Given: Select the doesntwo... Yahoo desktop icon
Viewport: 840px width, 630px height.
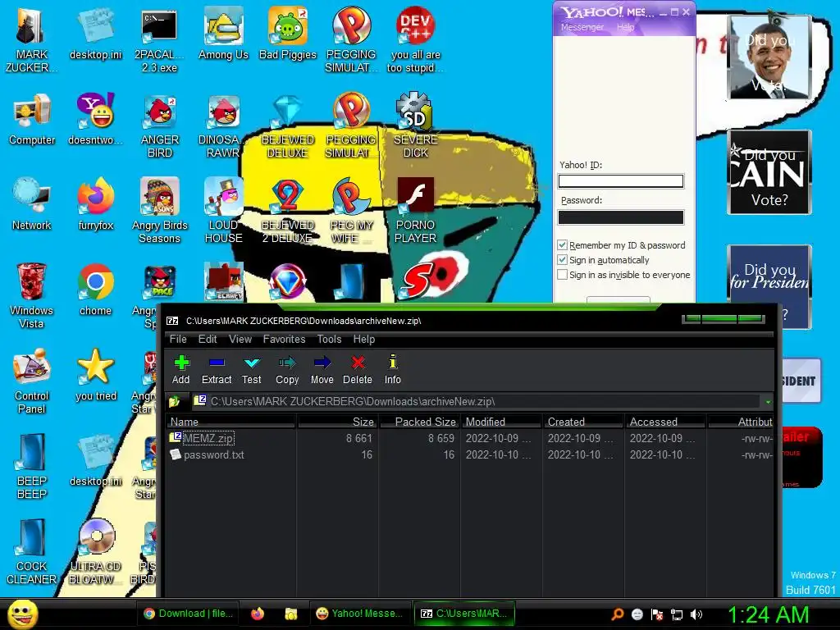Looking at the screenshot, I should 95,119.
